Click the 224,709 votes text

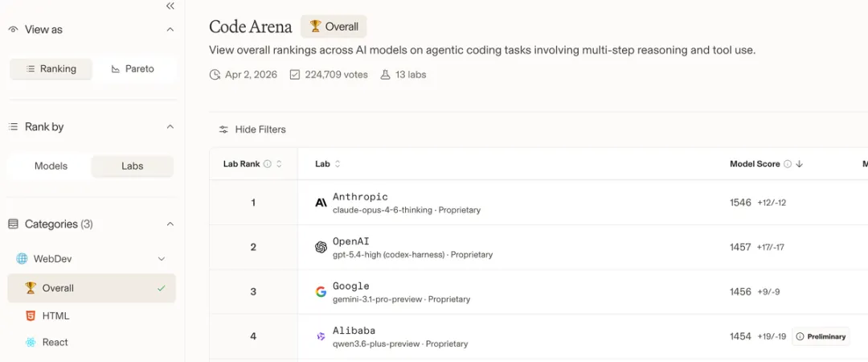[336, 74]
